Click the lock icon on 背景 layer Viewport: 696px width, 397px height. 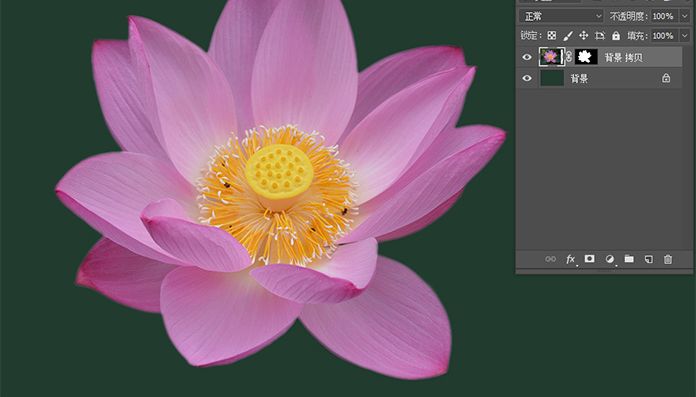point(666,78)
